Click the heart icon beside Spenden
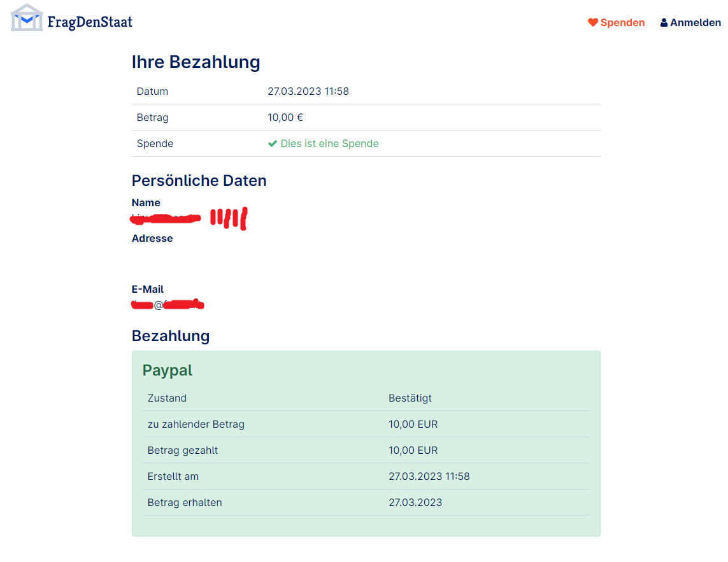 coord(593,23)
